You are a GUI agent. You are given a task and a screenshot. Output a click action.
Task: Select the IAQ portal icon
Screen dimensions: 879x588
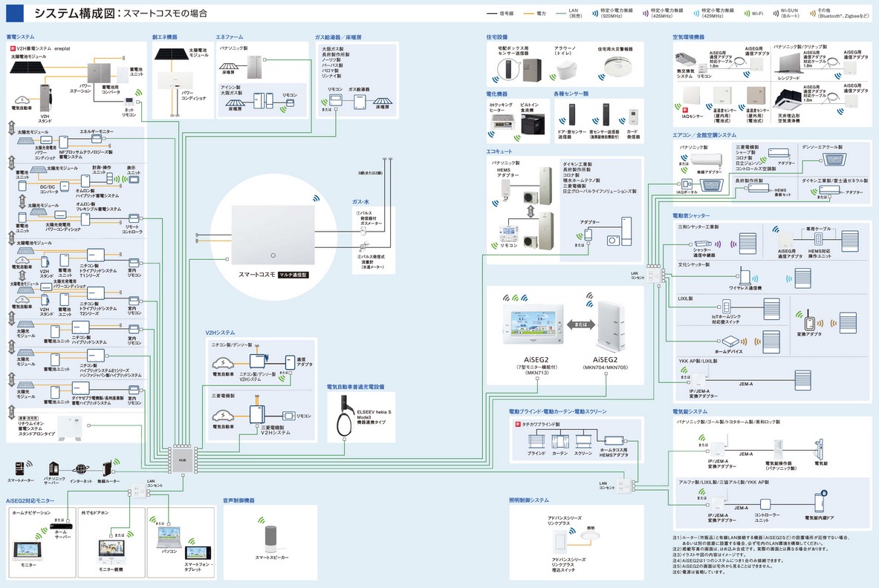click(687, 183)
